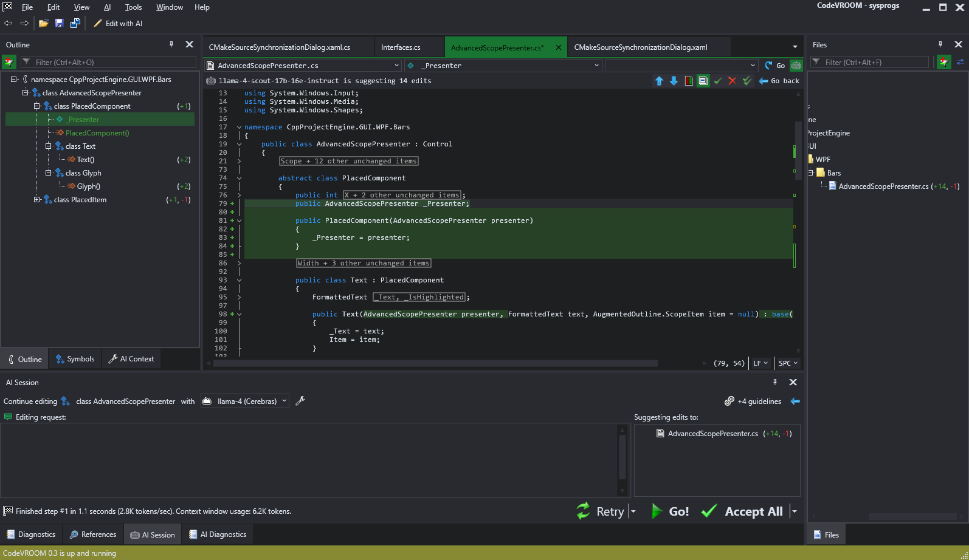Open the File menu
Image resolution: width=969 pixels, height=560 pixels.
pos(27,7)
